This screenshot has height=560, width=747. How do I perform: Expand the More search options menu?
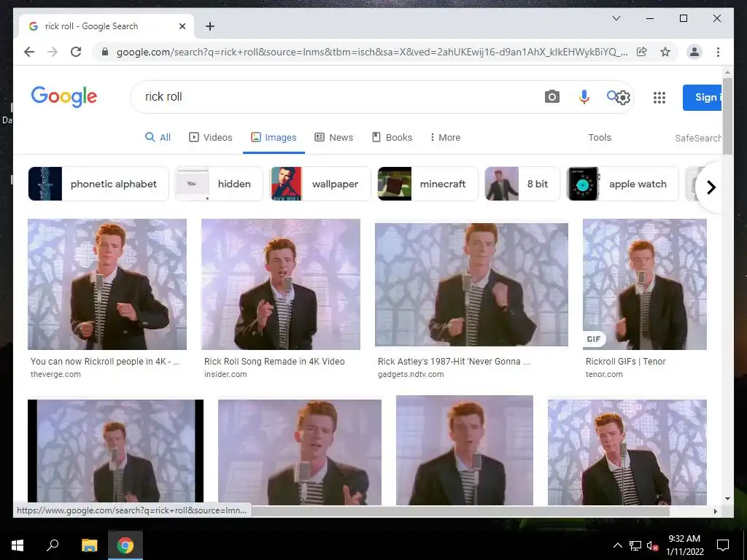point(445,137)
